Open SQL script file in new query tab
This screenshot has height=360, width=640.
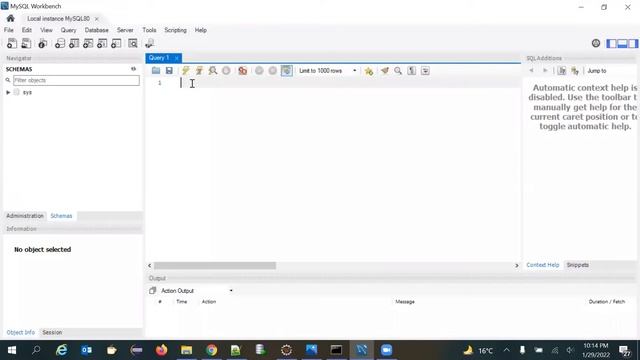[26, 43]
